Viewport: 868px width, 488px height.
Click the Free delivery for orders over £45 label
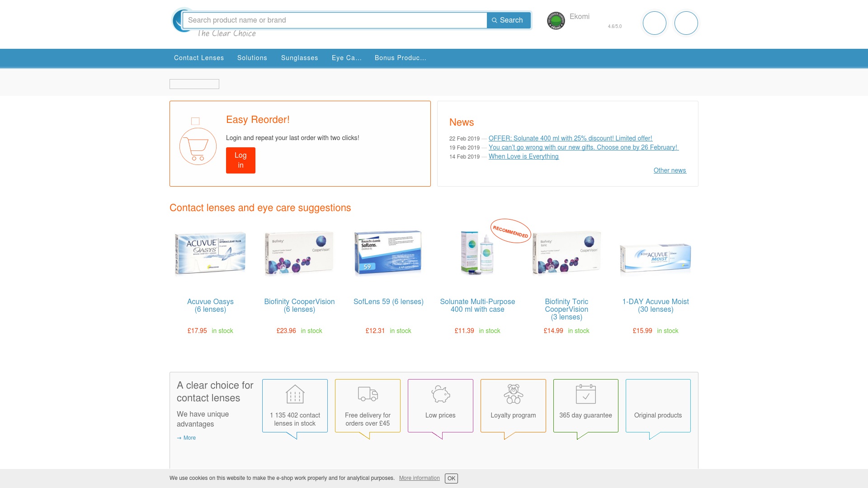pyautogui.click(x=368, y=419)
